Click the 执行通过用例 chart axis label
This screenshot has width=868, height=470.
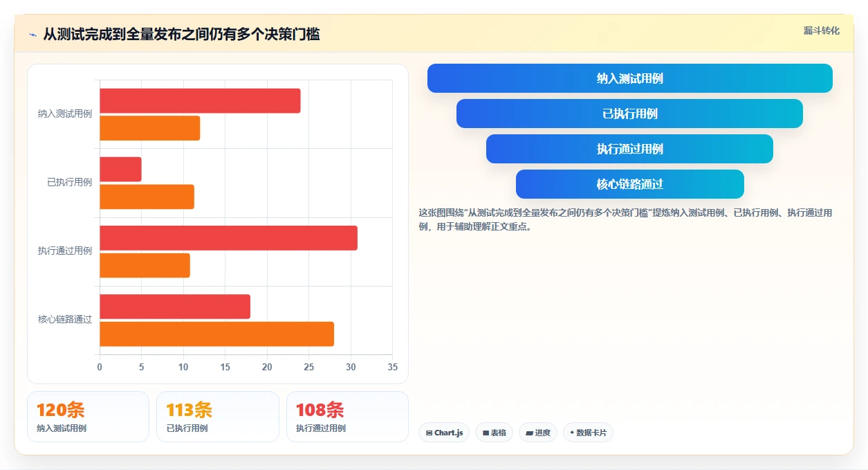click(x=65, y=251)
